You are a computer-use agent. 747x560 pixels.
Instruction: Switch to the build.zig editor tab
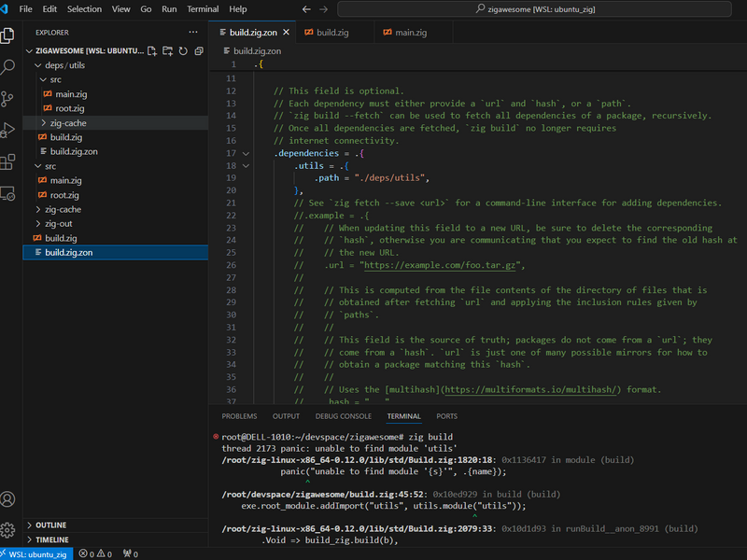331,32
